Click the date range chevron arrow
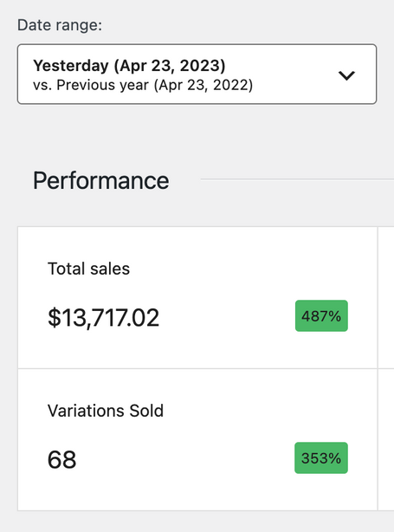The height and width of the screenshot is (532, 394). (x=346, y=75)
